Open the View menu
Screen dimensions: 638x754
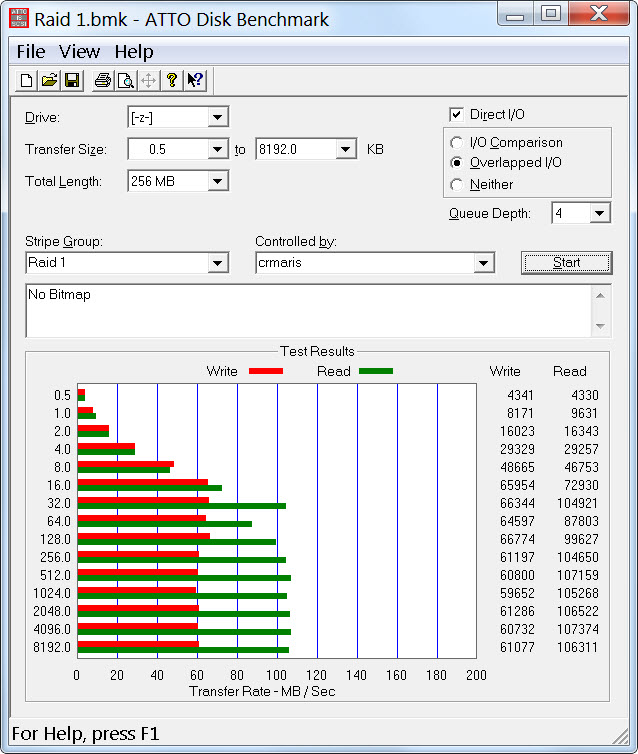[x=79, y=51]
